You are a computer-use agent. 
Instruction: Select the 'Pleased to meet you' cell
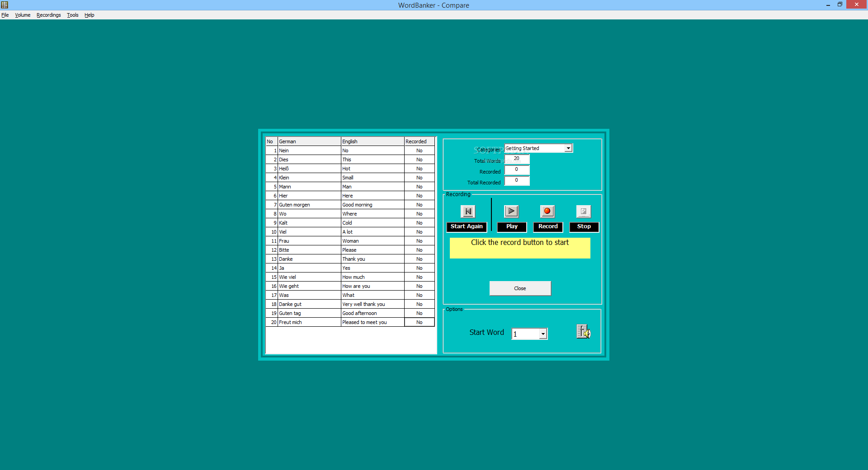click(x=373, y=322)
